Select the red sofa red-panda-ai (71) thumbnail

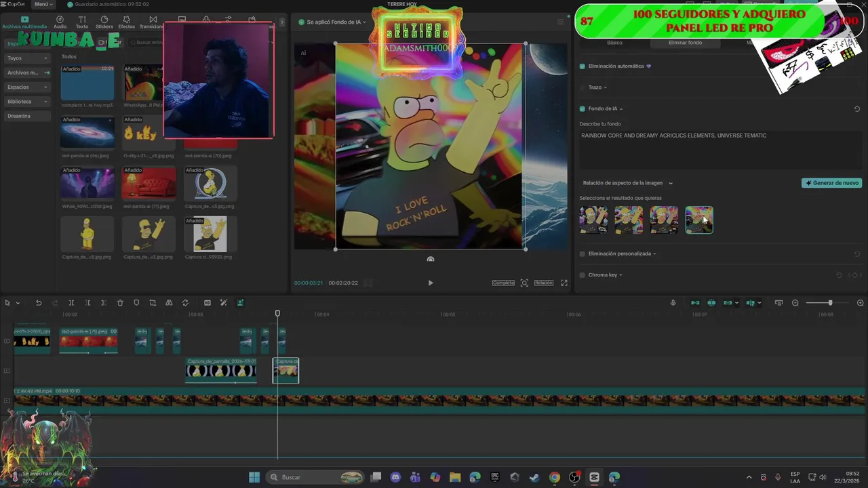pos(149,183)
